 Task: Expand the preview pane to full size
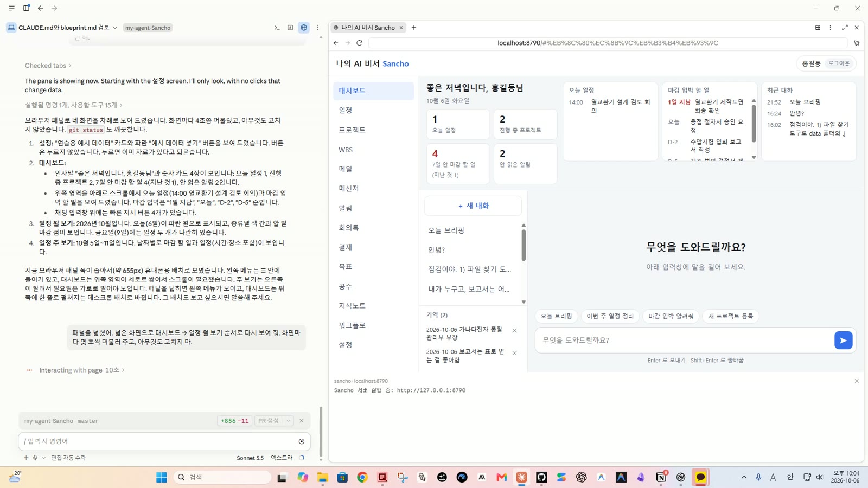845,28
